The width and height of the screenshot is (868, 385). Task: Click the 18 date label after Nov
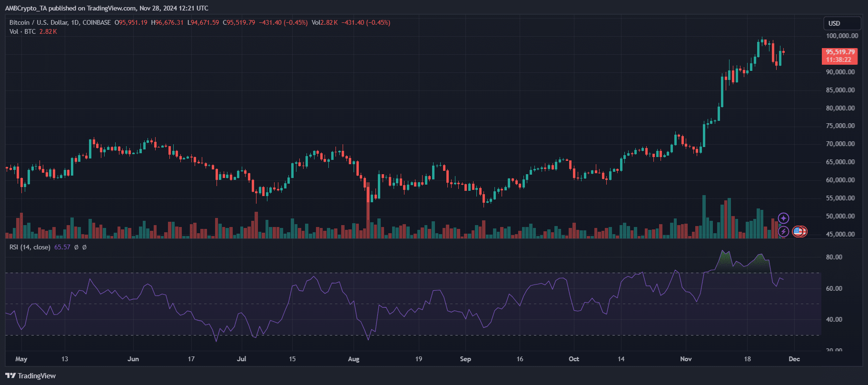[x=747, y=359]
